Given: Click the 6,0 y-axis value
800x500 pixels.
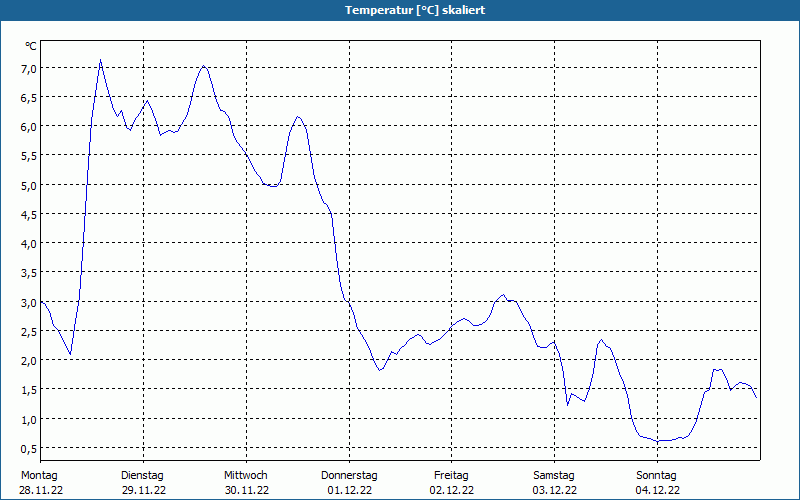Looking at the screenshot, I should click(28, 127).
